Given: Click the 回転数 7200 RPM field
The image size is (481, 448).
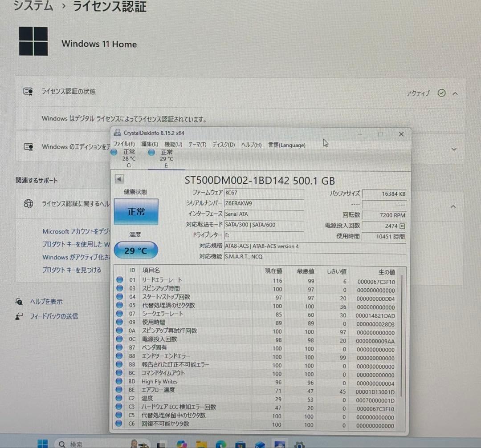Looking at the screenshot, I should tap(384, 215).
